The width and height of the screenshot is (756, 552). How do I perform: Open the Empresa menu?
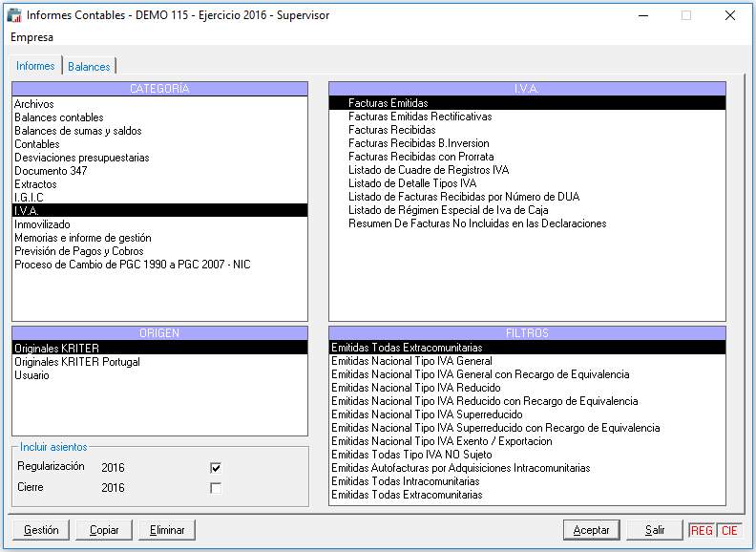pos(31,37)
